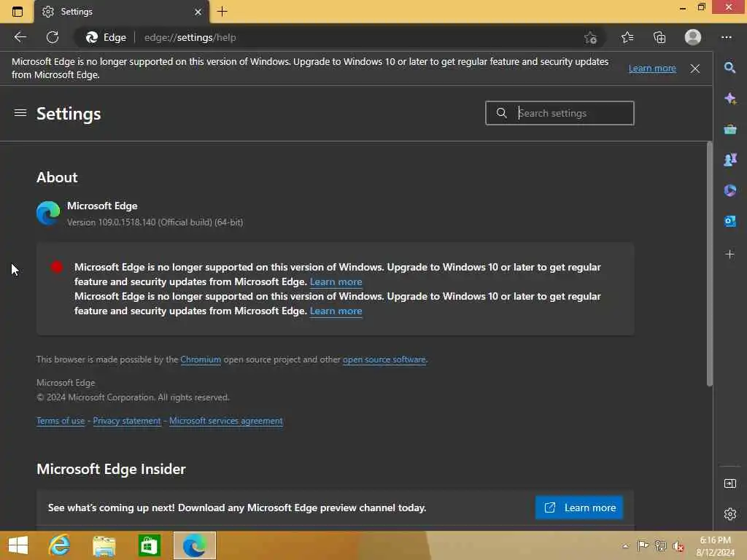Open Settings and more ellipsis menu

tap(727, 37)
